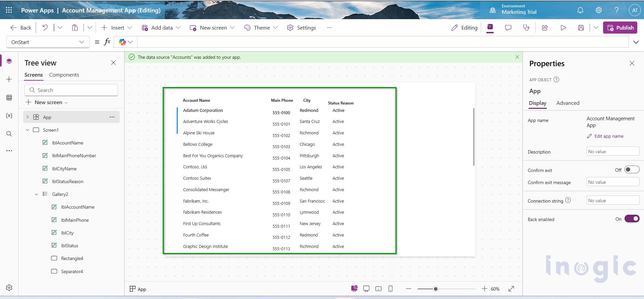Toggle Confirm exit switch

(632, 170)
